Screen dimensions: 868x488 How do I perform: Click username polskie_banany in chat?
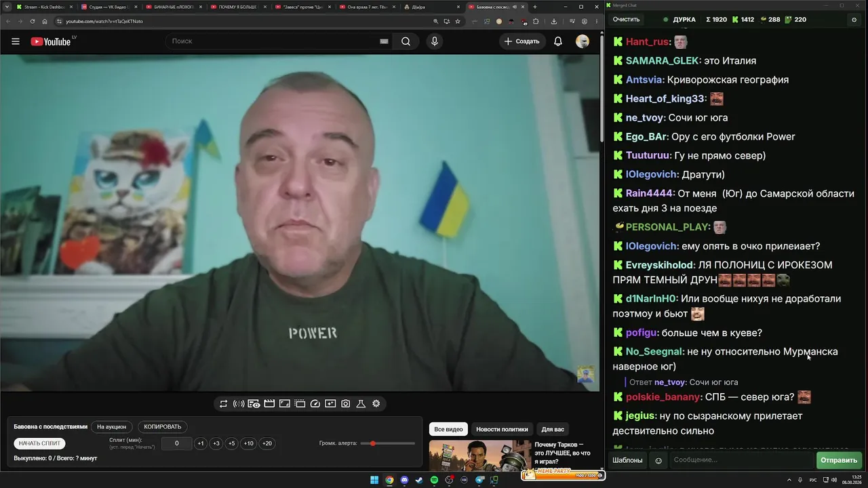(664, 397)
